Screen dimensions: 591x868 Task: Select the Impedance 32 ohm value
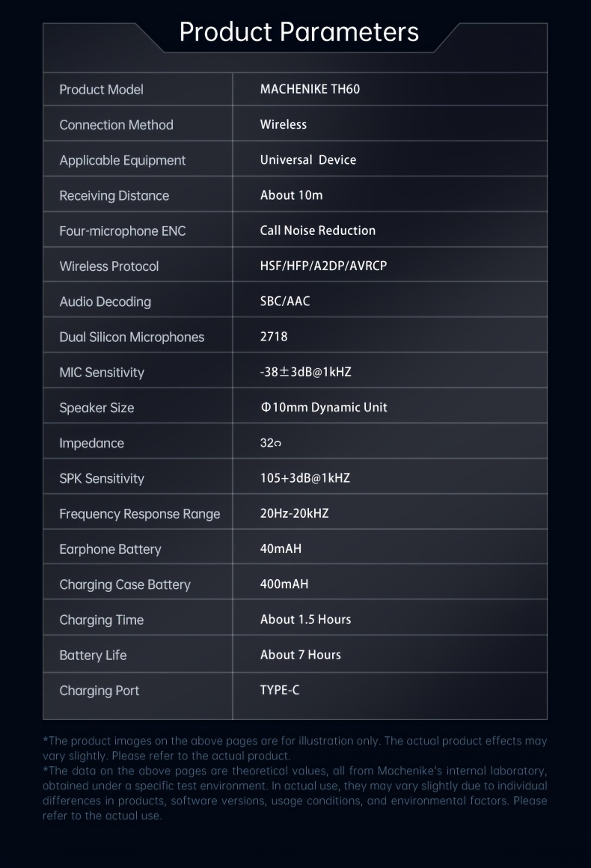(x=271, y=443)
